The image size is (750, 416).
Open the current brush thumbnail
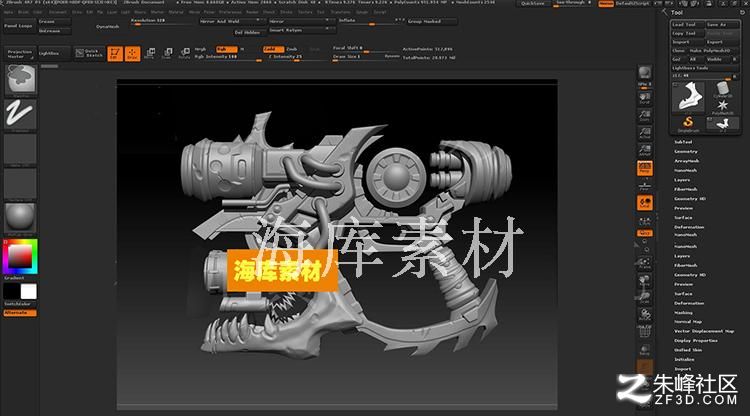(21, 79)
